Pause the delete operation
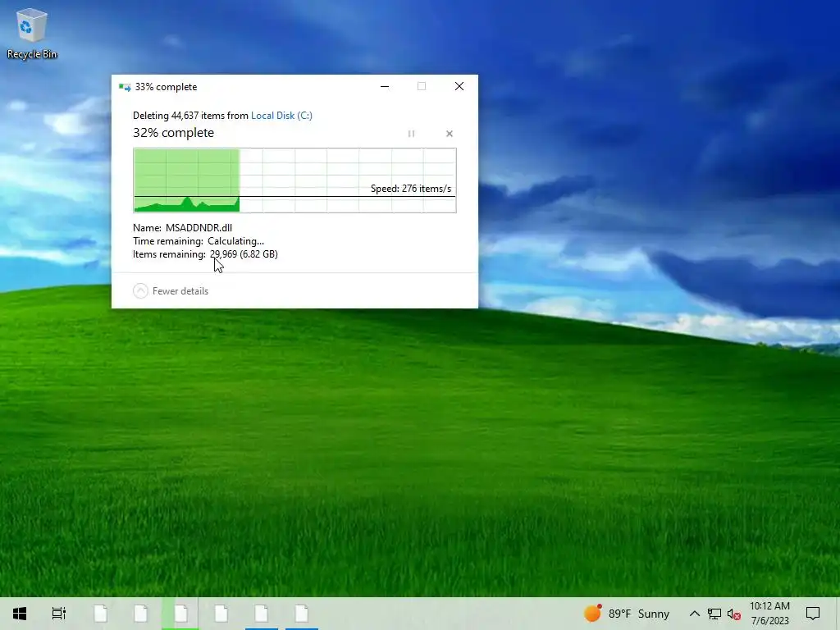840x630 pixels. coord(412,134)
